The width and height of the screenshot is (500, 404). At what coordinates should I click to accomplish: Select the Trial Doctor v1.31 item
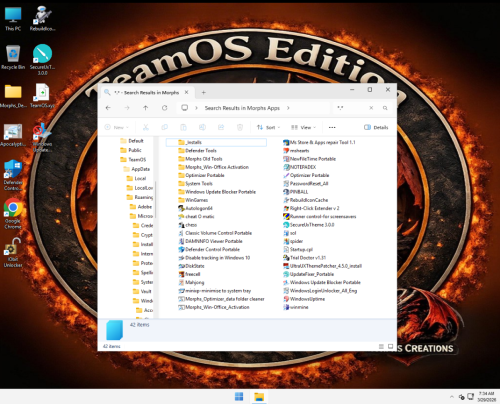pyautogui.click(x=304, y=258)
